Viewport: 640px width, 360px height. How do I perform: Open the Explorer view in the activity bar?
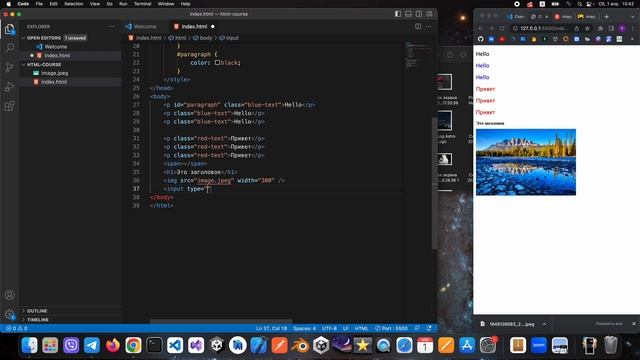pyautogui.click(x=9, y=29)
